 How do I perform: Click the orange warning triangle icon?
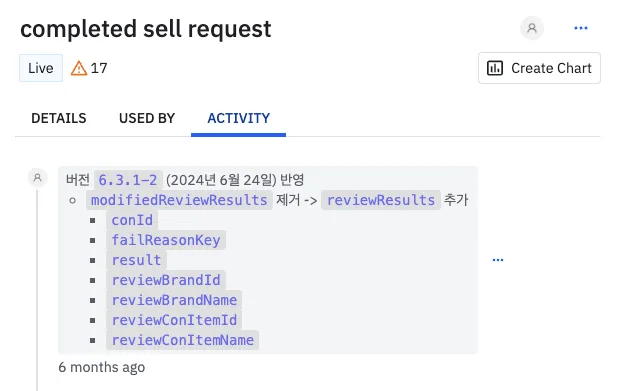[79, 68]
